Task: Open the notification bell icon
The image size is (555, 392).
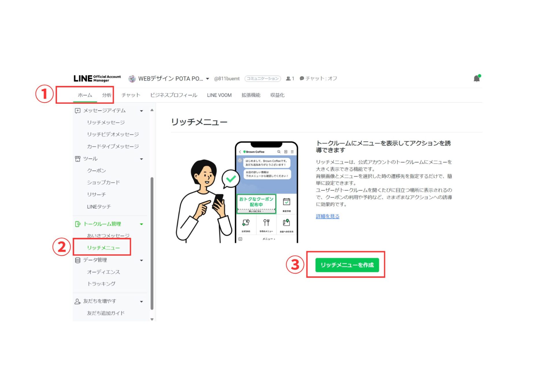Action: [x=476, y=78]
